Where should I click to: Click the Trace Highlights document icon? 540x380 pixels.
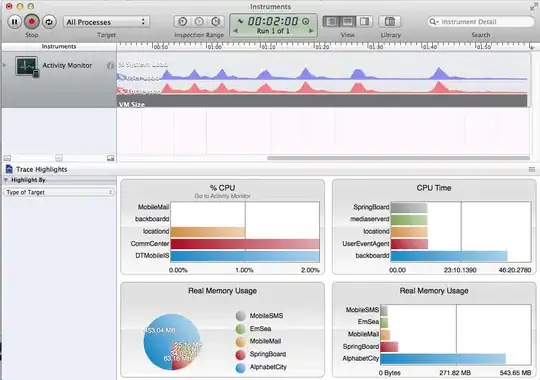coord(9,169)
